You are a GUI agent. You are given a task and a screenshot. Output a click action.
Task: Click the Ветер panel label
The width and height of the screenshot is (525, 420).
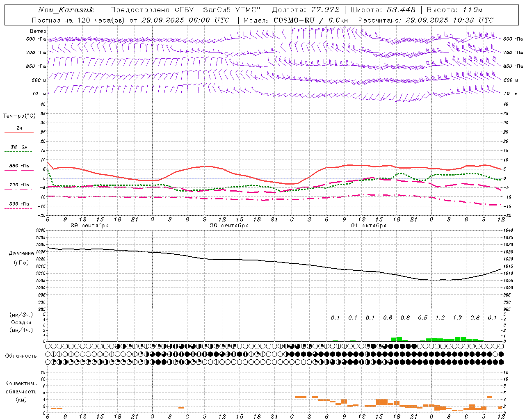coord(38,31)
